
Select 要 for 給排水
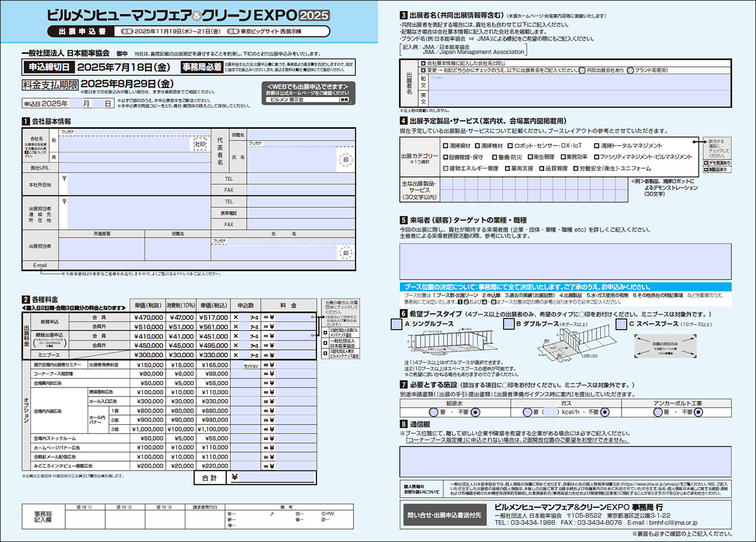pos(433,412)
